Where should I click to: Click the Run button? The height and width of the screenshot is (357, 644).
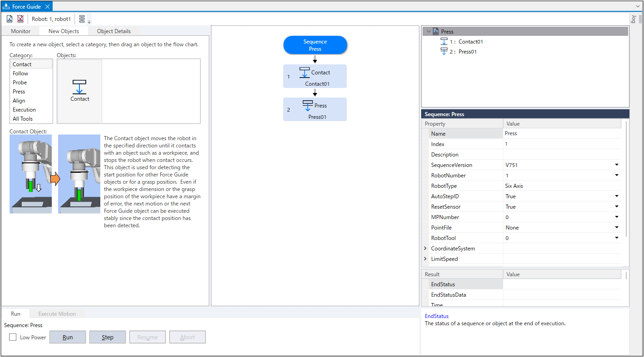click(x=68, y=337)
